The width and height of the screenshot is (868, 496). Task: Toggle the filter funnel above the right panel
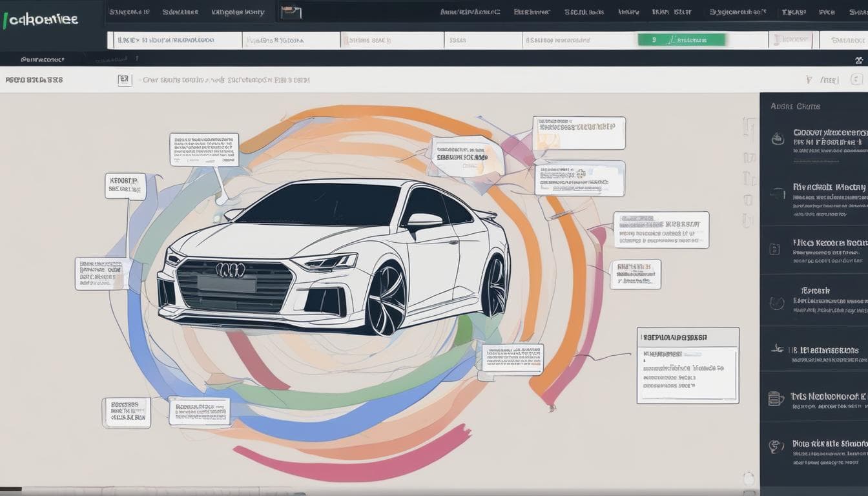click(809, 79)
